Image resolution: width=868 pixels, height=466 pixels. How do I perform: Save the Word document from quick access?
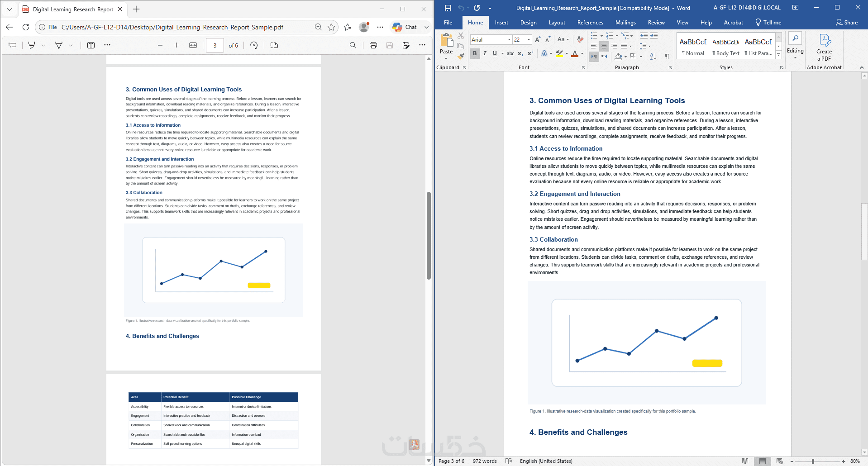[448, 8]
